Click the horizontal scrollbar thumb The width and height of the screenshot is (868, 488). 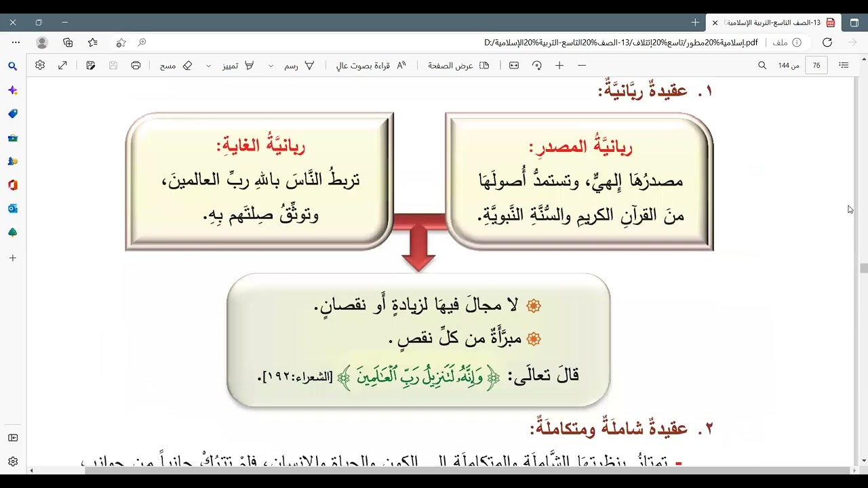click(x=468, y=470)
